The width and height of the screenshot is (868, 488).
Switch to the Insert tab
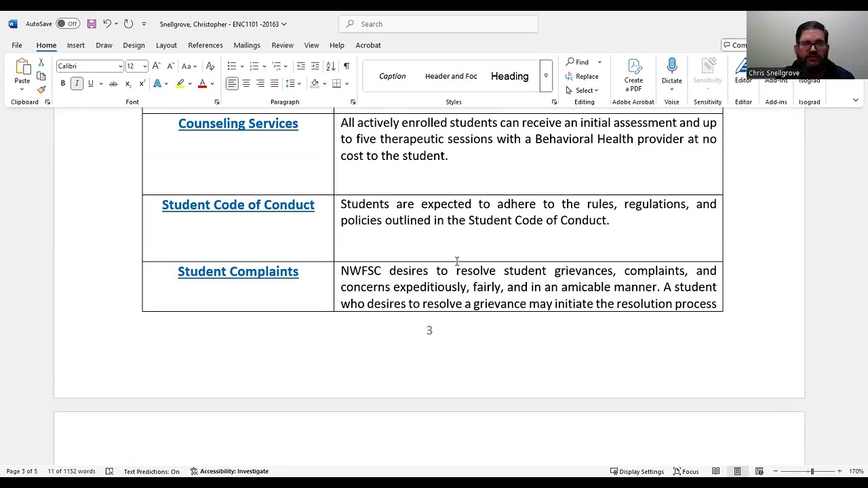click(76, 45)
